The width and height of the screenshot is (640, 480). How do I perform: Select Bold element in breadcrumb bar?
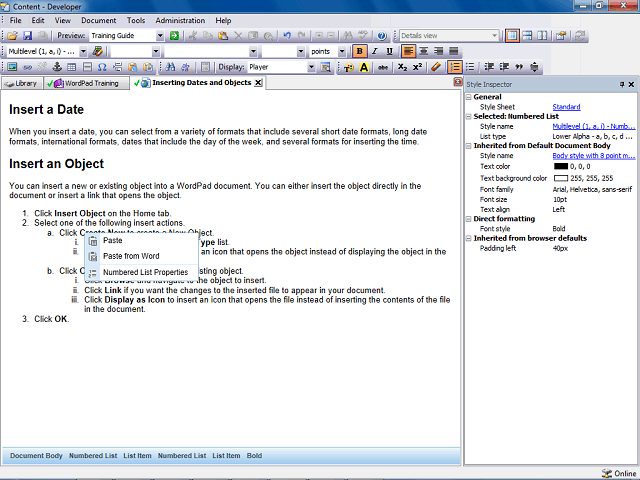[254, 456]
